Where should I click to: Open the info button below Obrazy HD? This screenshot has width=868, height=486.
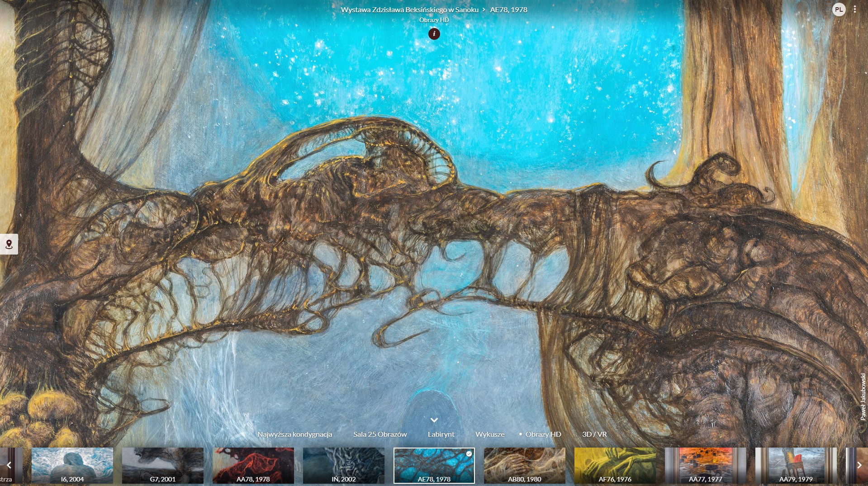point(434,34)
